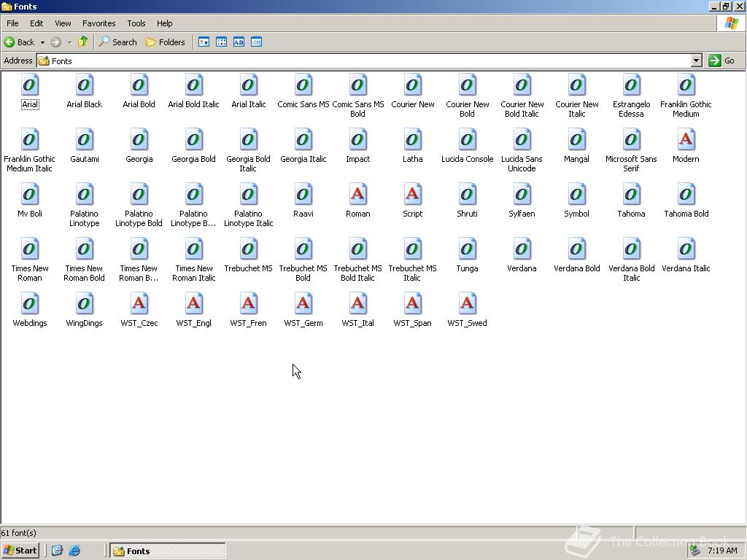This screenshot has width=747, height=560.
Task: Select the Shruti font icon
Action: pos(467,195)
